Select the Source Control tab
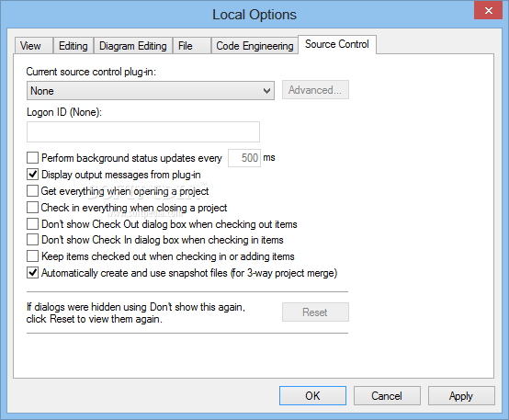The image size is (509, 420). 337,44
